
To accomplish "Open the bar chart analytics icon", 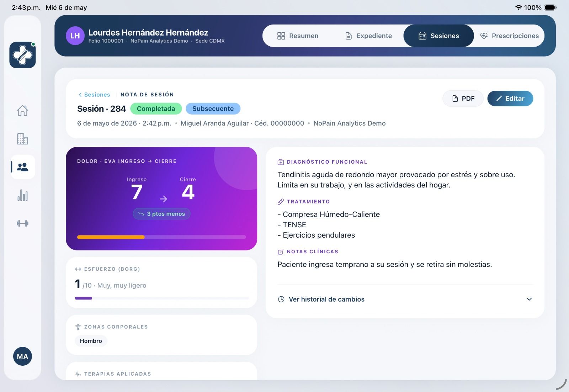I will click(x=22, y=195).
